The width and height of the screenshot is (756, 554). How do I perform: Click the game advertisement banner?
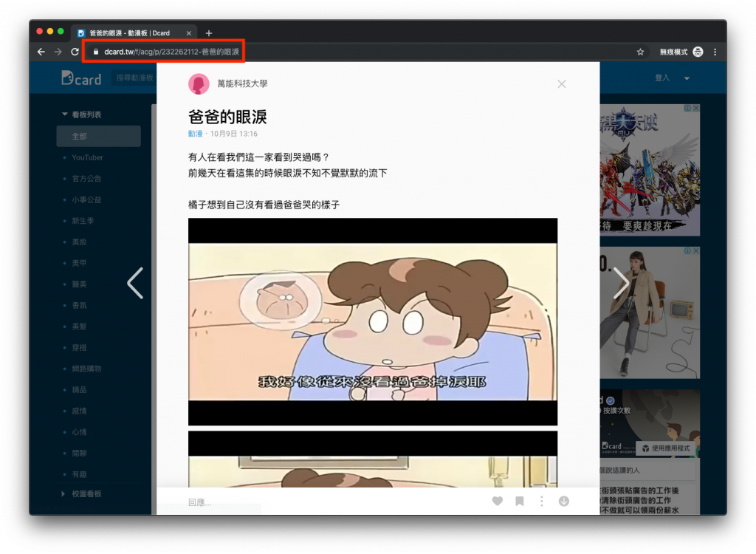650,170
